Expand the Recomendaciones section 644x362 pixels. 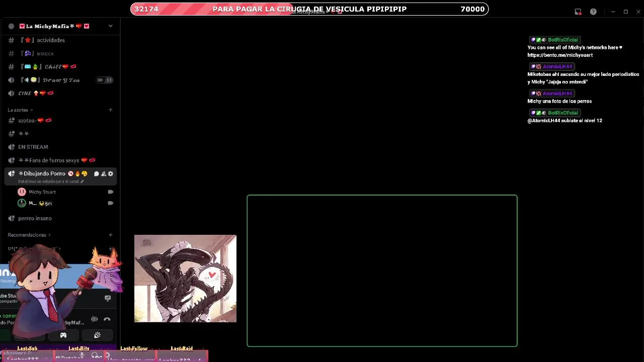coord(29,235)
